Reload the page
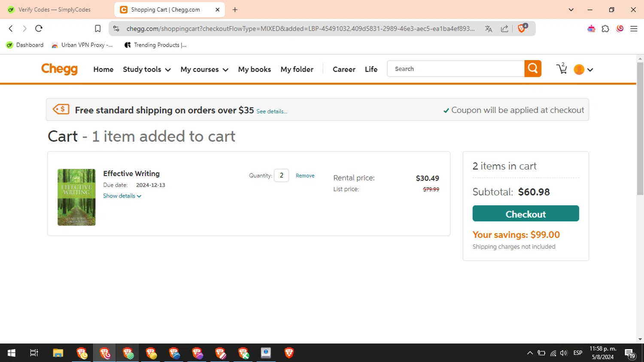Image resolution: width=644 pixels, height=362 pixels. (39, 28)
